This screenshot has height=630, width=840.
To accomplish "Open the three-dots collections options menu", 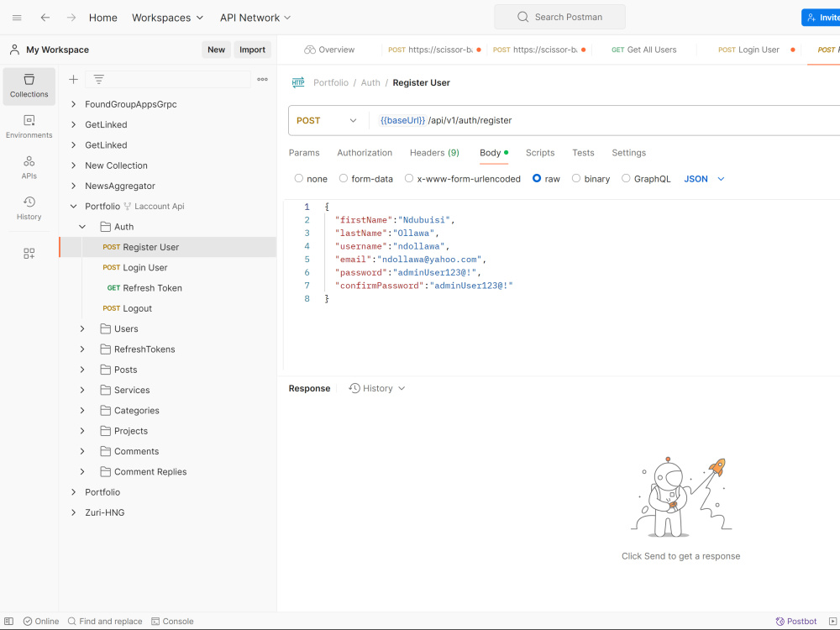I will coord(262,79).
